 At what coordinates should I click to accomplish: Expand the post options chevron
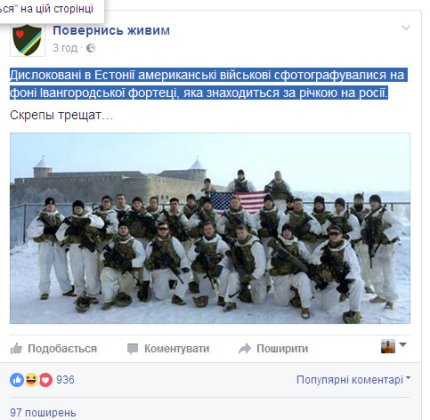pyautogui.click(x=406, y=28)
